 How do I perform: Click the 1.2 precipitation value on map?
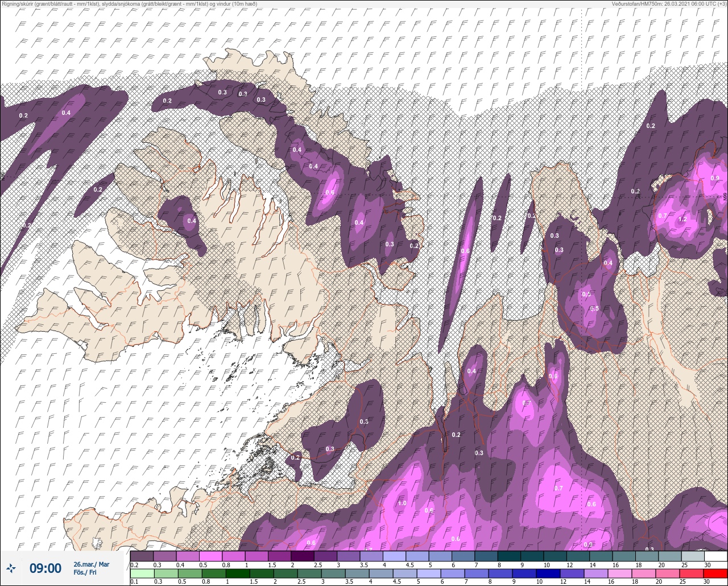click(x=682, y=219)
